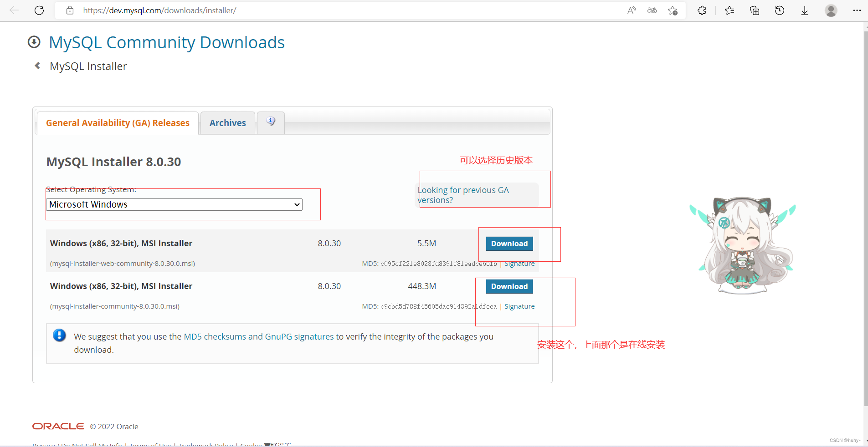Reload the page with refresh icon

39,10
